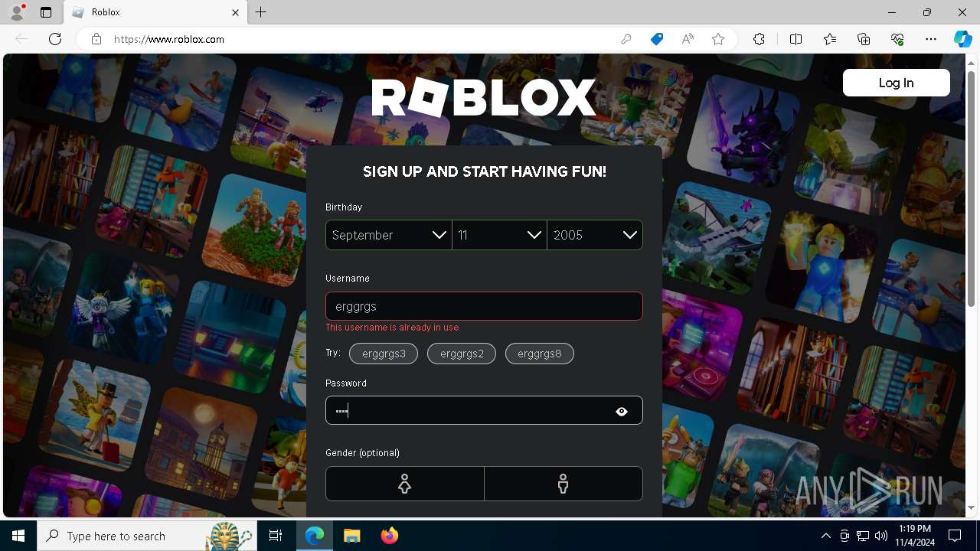
Task: Choose suggested username erggrgs8
Action: [x=540, y=354]
